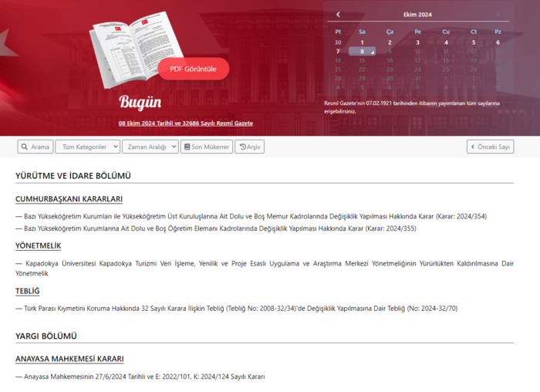Click the Arama search button
Image resolution: width=540 pixels, height=392 pixels.
coord(35,147)
